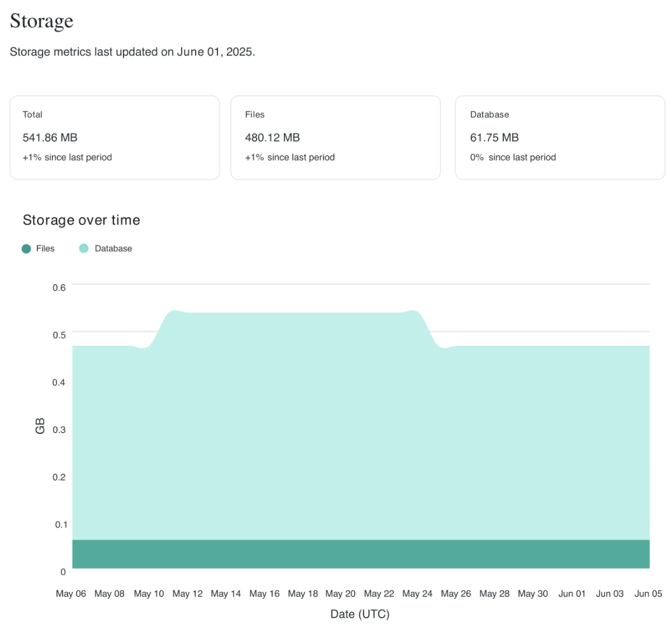
Task: Select the Files storage card
Action: (x=335, y=138)
